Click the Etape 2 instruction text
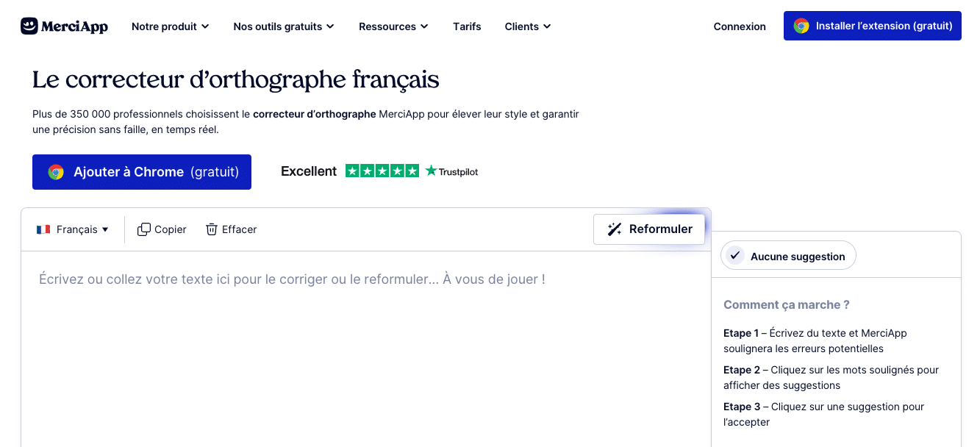980x447 pixels. pyautogui.click(x=831, y=378)
